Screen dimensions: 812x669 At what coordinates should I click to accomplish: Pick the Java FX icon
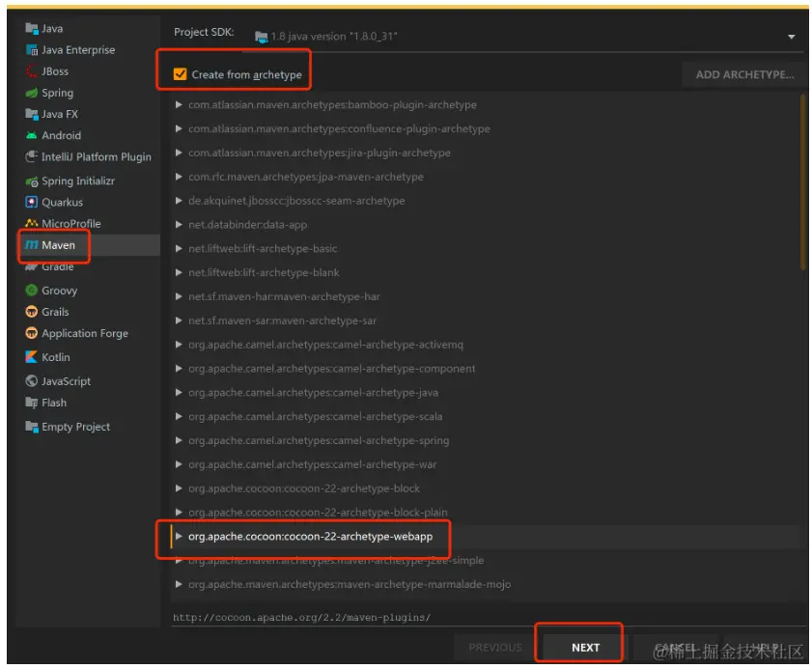(32, 114)
